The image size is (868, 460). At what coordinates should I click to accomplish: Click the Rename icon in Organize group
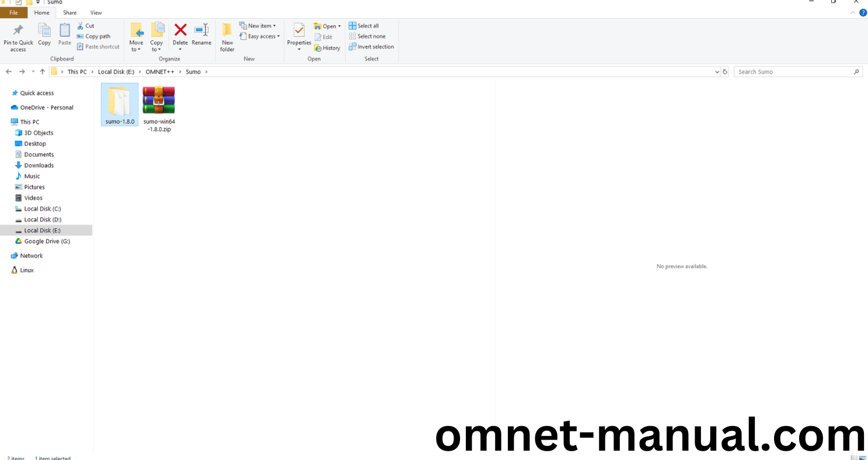click(x=201, y=30)
